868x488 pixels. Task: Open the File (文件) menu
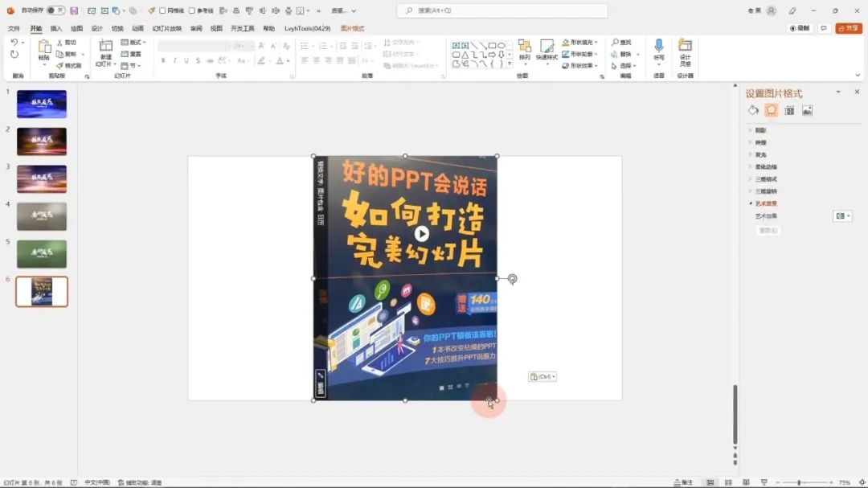(x=14, y=28)
